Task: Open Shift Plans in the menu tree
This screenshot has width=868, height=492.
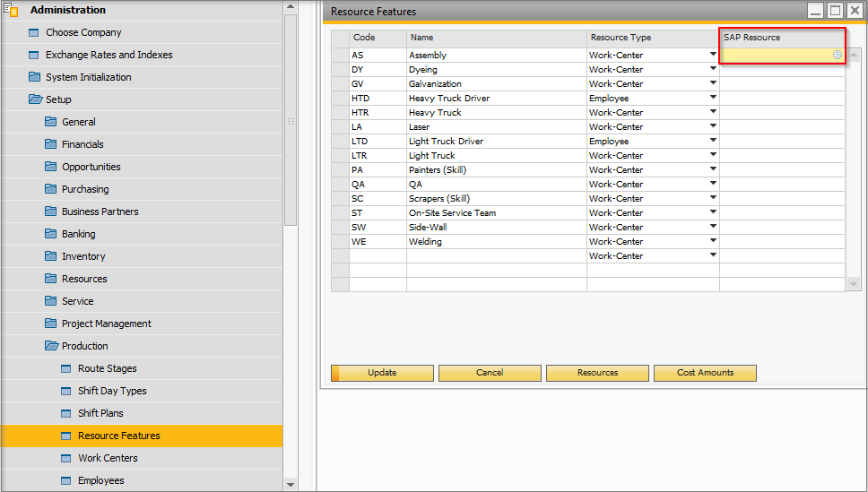Action: [100, 413]
